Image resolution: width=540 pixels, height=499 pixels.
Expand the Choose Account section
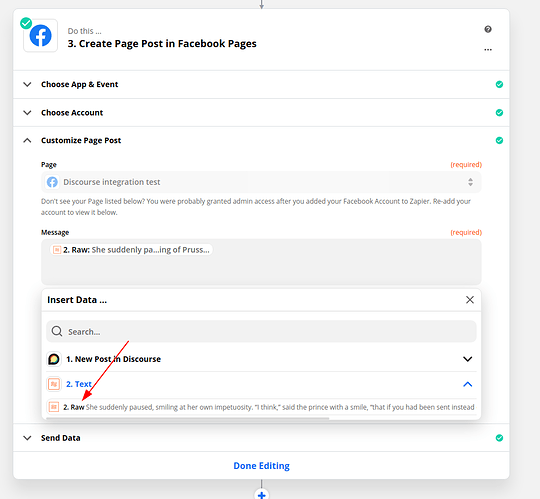tap(261, 113)
